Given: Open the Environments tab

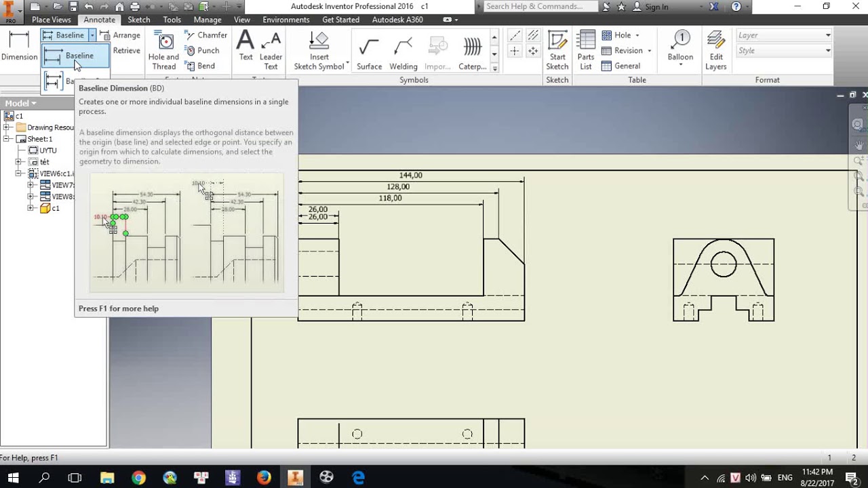Looking at the screenshot, I should coord(286,20).
